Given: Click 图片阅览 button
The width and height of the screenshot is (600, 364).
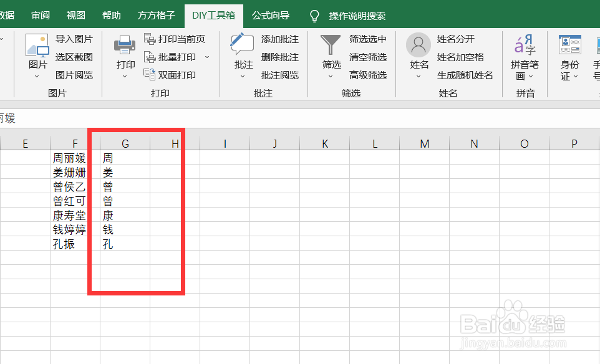Looking at the screenshot, I should (74, 75).
